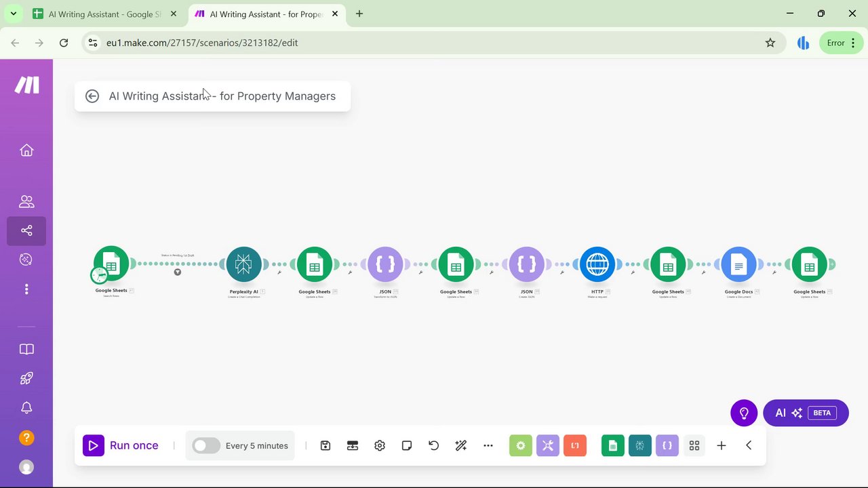Select the JSON favorite in toolbar
Screen dimensions: 868x488
click(x=667, y=445)
